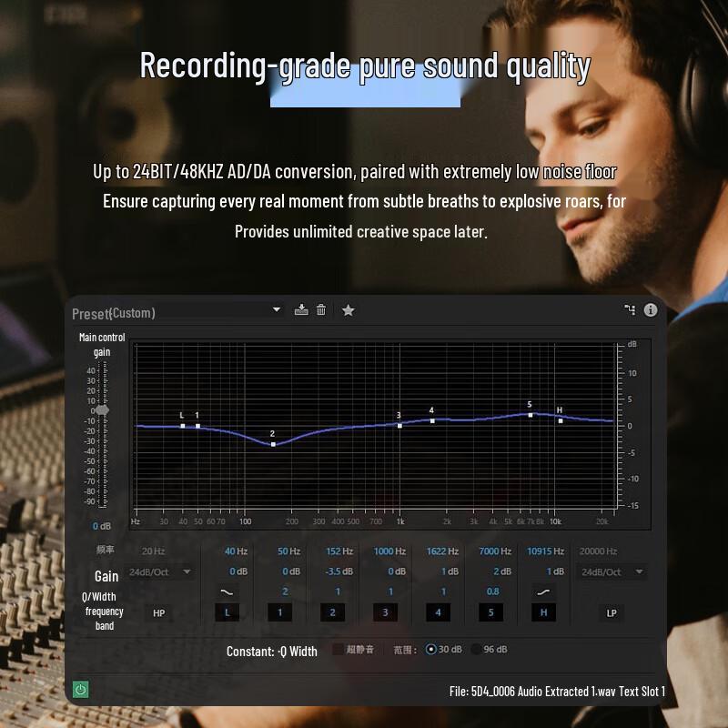Screen dimensions: 728x728
Task: Toggle the green power button
Action: [x=82, y=692]
